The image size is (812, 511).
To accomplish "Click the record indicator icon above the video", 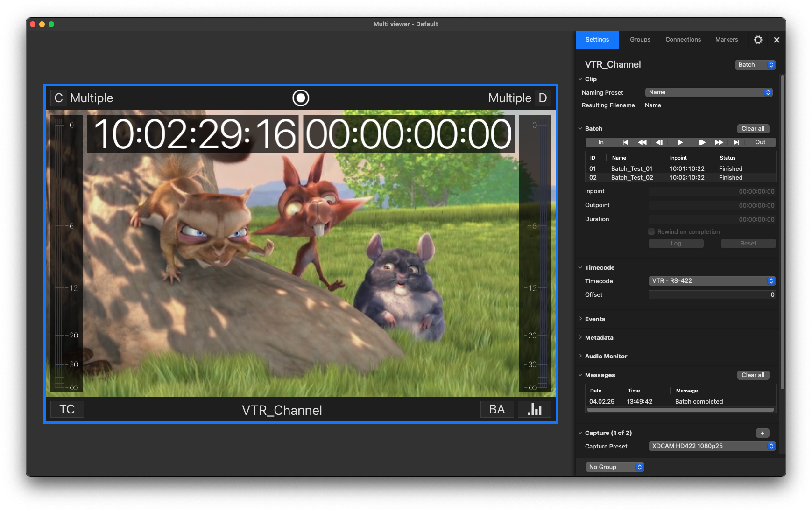I will (301, 98).
